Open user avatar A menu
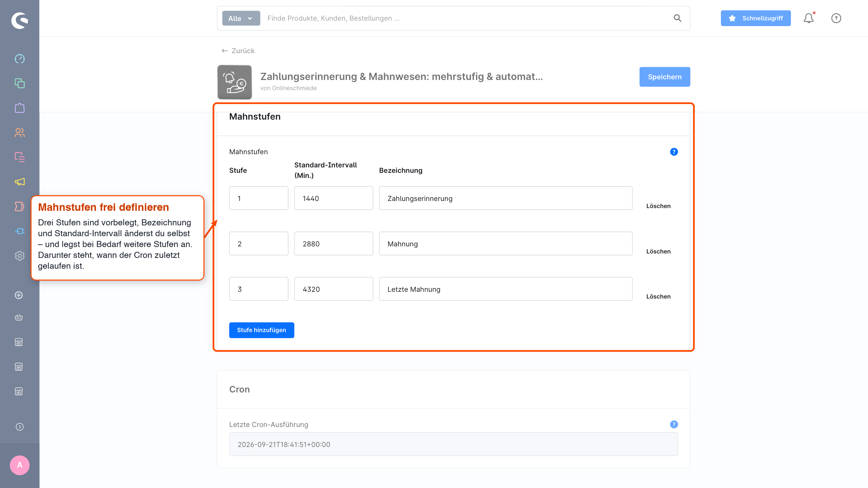Screen dimensions: 868x488 tap(20, 465)
